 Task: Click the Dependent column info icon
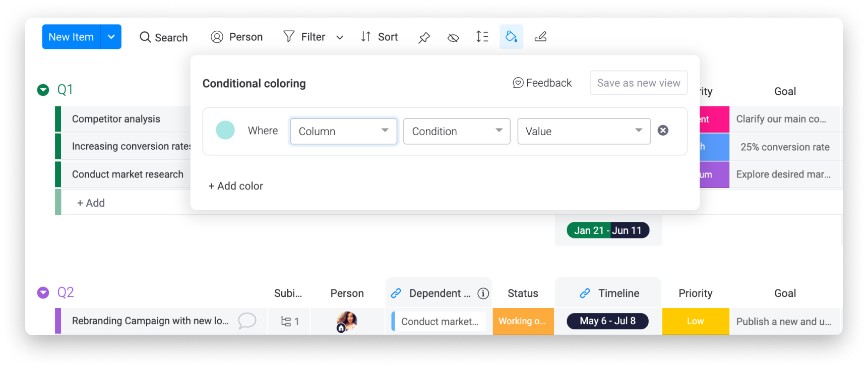pyautogui.click(x=483, y=293)
